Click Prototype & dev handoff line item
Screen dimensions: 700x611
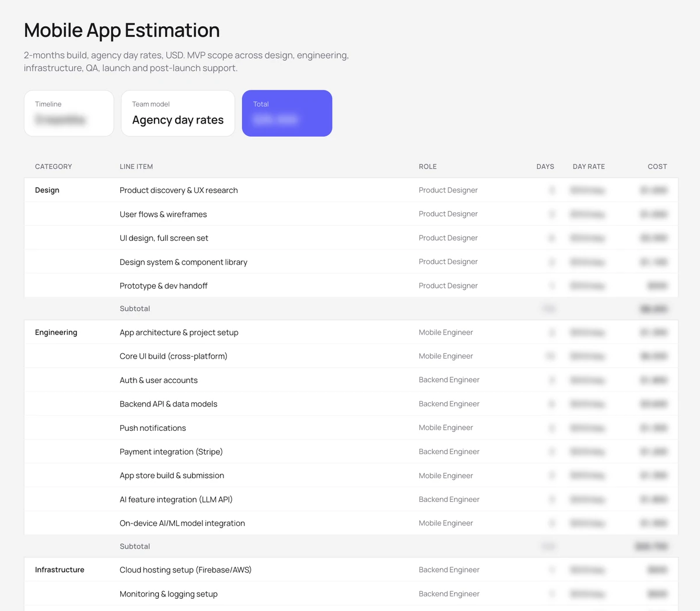[163, 286]
